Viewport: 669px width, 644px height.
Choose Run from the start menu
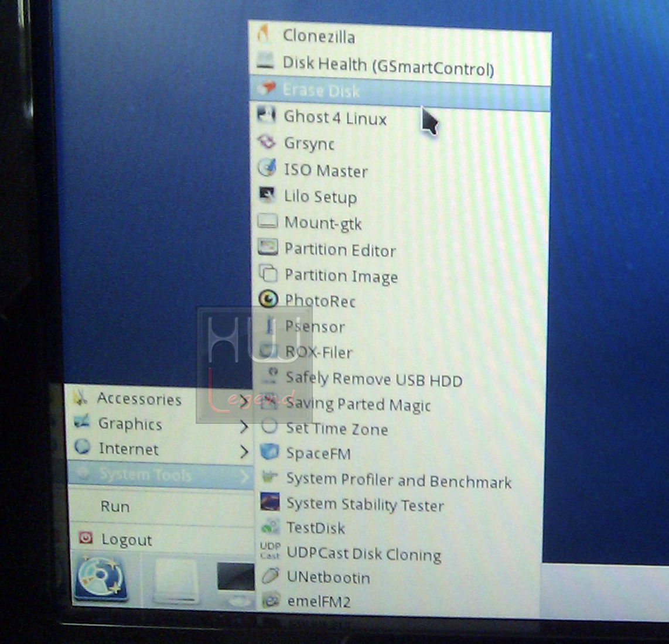[x=161, y=506]
